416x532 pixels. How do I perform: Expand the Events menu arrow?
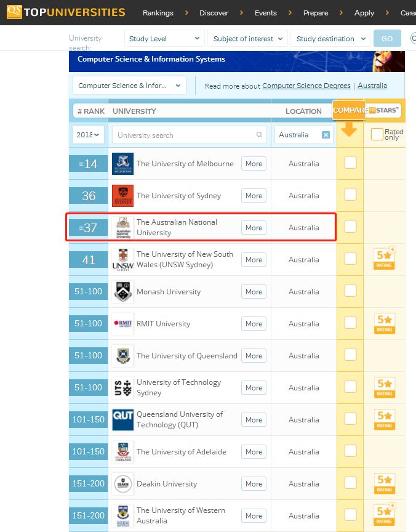[x=290, y=12]
